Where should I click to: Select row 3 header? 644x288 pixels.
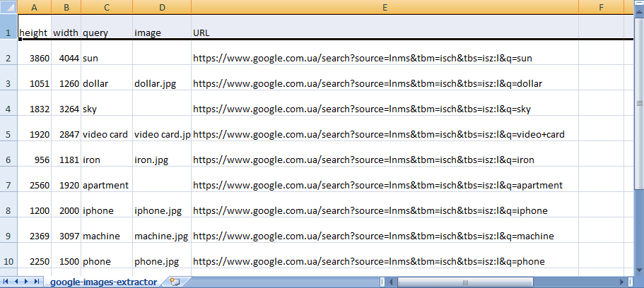point(8,78)
